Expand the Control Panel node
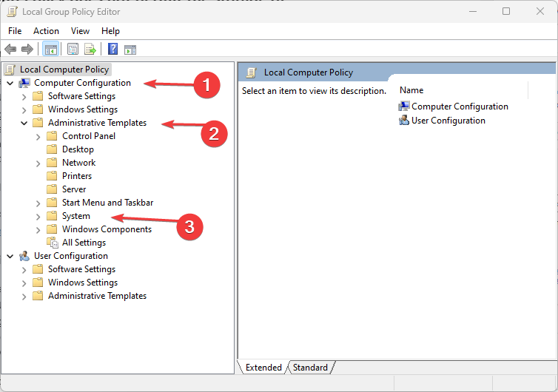 (x=38, y=137)
